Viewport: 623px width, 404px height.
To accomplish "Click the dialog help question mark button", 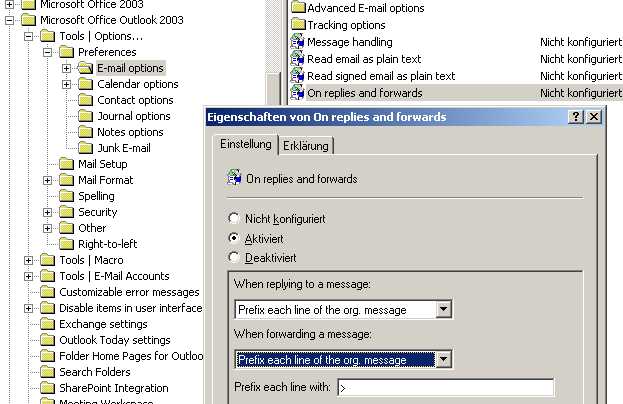I will click(575, 117).
